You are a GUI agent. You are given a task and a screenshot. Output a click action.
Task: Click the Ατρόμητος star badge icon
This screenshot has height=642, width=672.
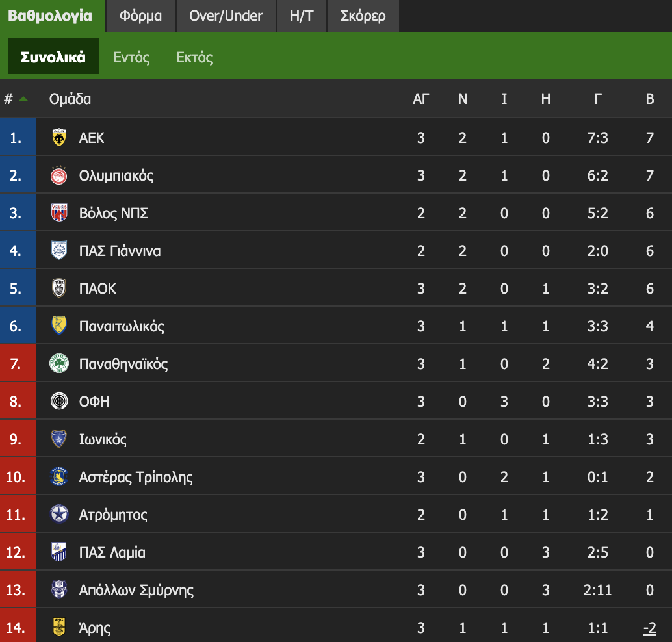click(59, 515)
